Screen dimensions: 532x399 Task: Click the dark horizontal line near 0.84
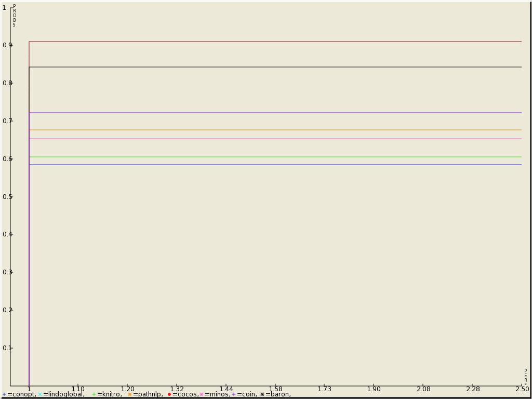(x=275, y=67)
